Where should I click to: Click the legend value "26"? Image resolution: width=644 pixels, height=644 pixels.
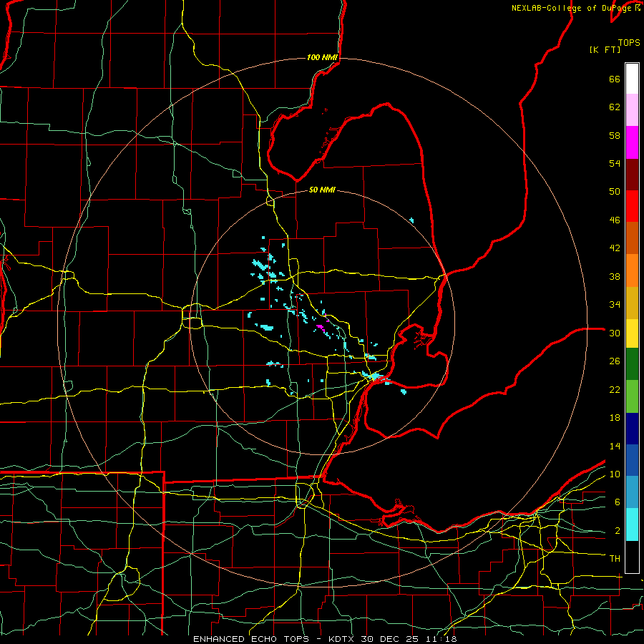pyautogui.click(x=615, y=361)
